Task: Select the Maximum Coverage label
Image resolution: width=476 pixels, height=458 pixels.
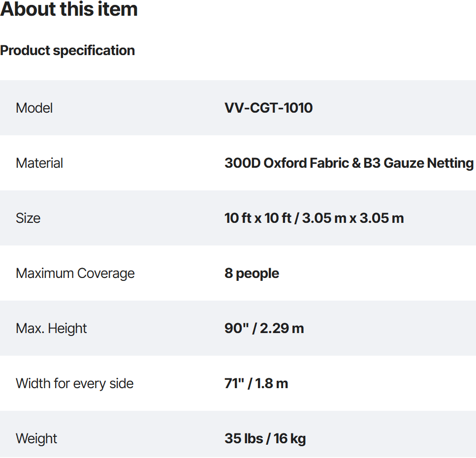Action: [75, 274]
